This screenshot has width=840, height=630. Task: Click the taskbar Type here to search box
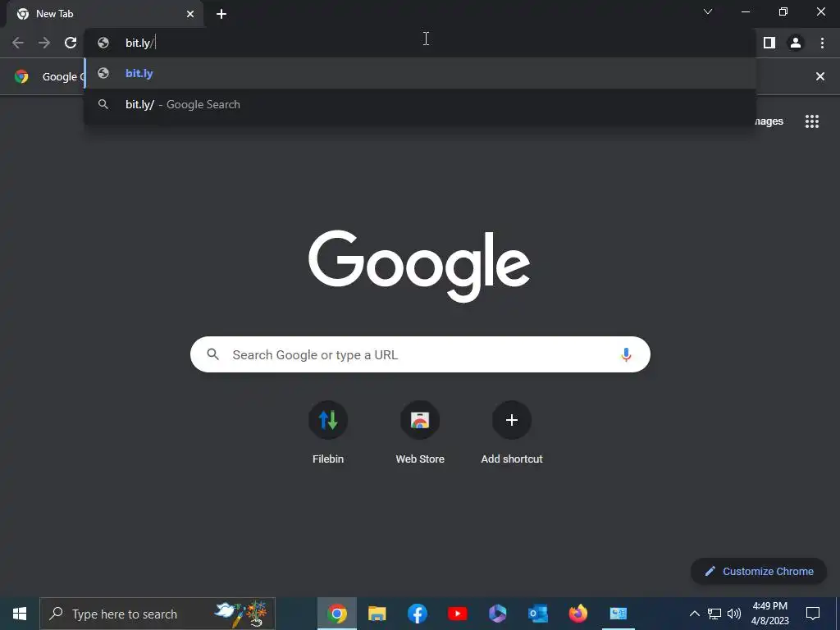tap(157, 614)
